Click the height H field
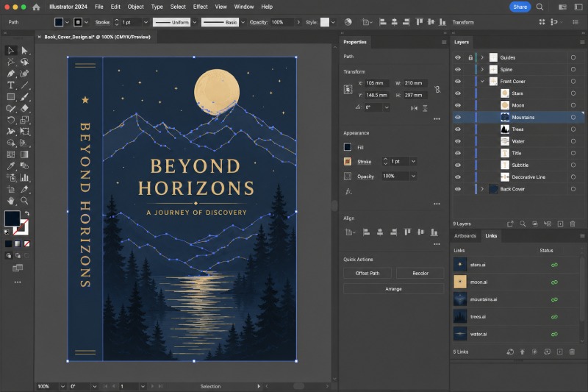The height and width of the screenshot is (392, 588). (x=415, y=96)
